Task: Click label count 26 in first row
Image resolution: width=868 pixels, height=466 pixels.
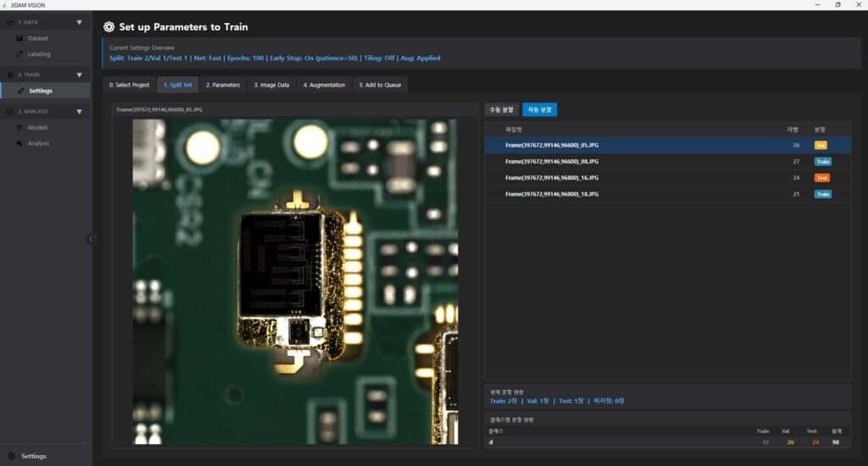Action: pos(796,145)
